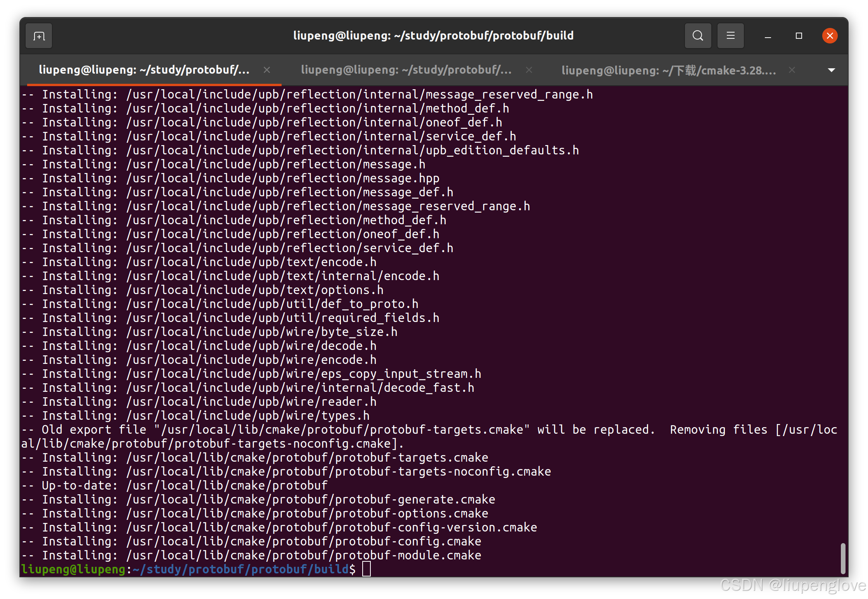Click the protobuf-config-version.cmake line
This screenshot has width=868, height=599.
click(x=279, y=527)
